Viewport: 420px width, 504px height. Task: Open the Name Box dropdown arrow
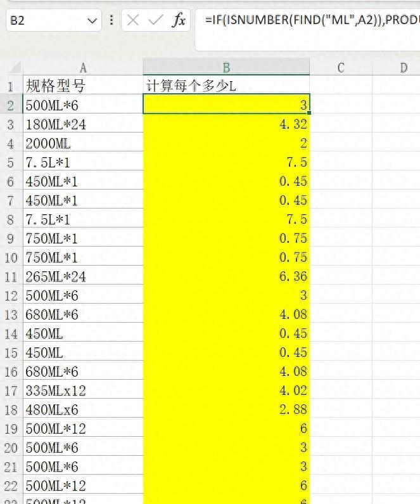[92, 21]
